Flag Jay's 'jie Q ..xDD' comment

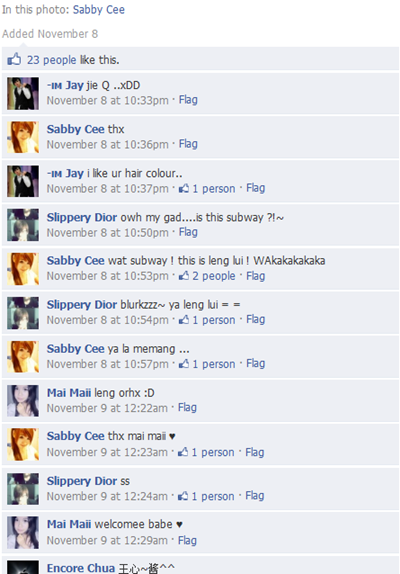click(188, 100)
